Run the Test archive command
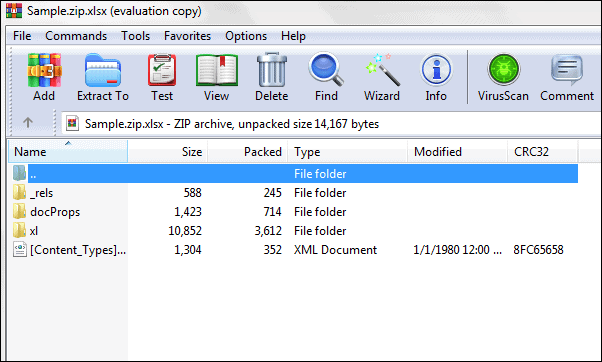Viewport: 602px width, 362px height. [162, 77]
